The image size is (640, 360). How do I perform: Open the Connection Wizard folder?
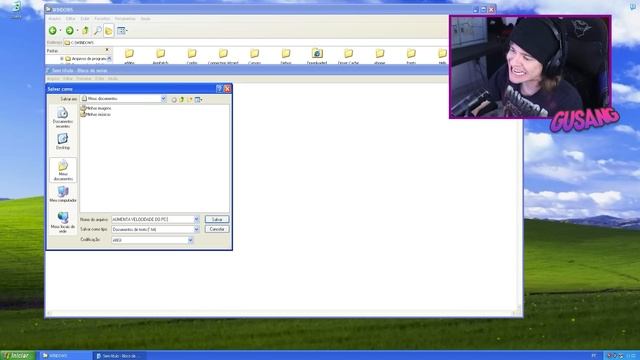click(x=223, y=56)
